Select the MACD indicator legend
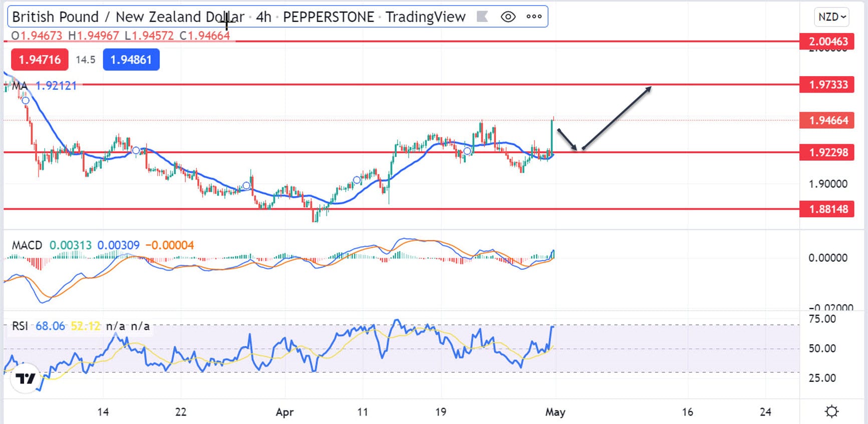 [27, 245]
